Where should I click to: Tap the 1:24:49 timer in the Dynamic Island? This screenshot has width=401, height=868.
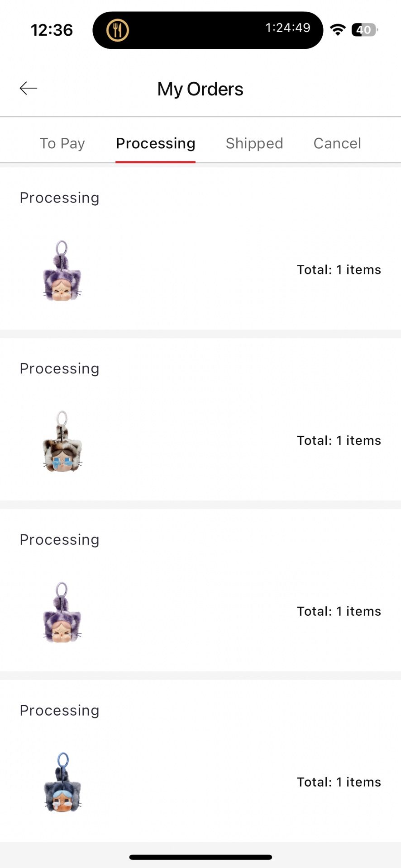288,28
